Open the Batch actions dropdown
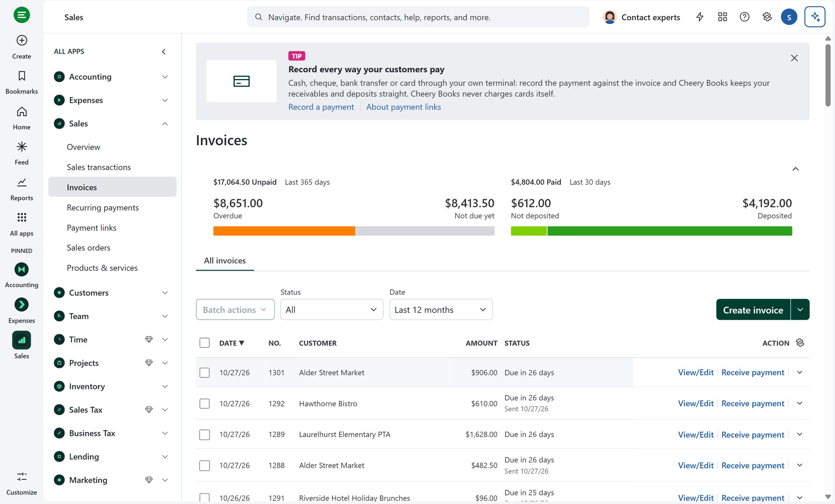The width and height of the screenshot is (835, 504). [235, 309]
